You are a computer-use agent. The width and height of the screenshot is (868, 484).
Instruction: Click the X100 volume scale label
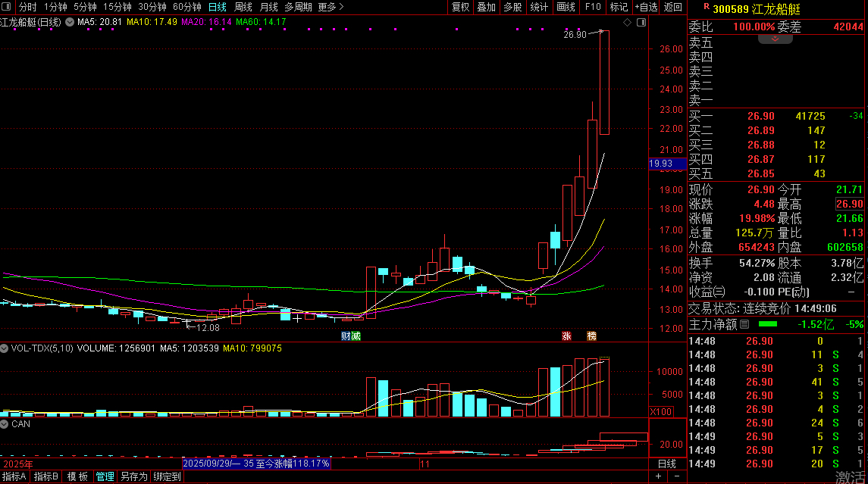tap(661, 412)
